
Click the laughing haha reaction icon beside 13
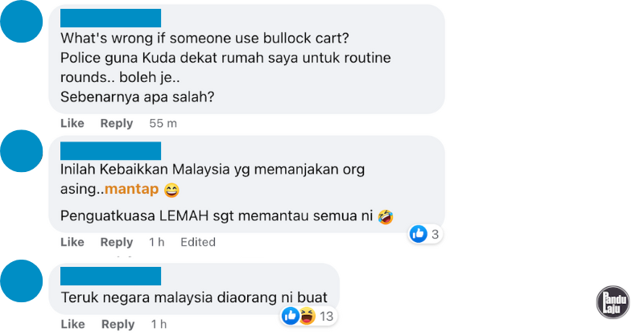click(307, 316)
